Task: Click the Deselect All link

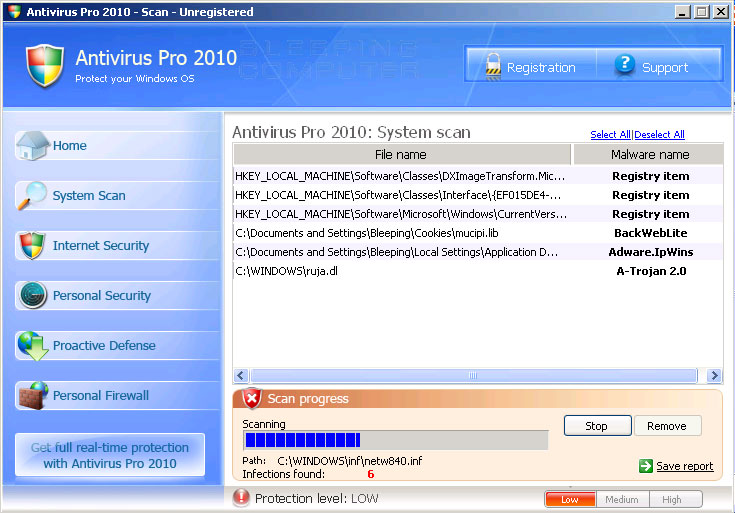Action: 659,135
